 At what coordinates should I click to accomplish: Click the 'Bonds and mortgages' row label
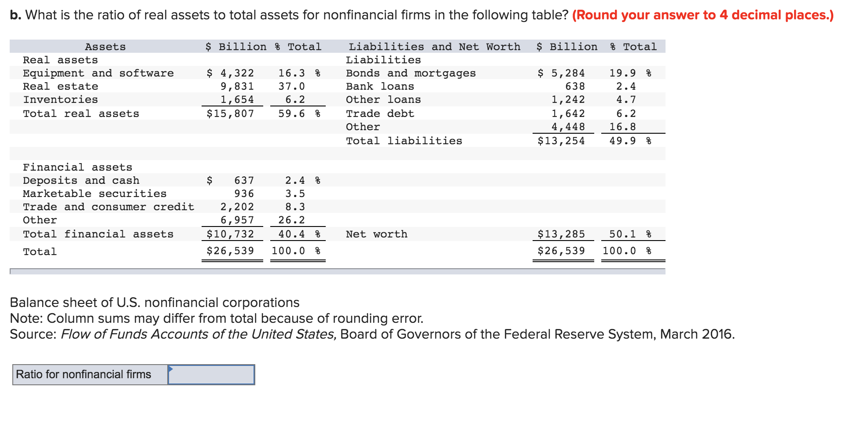pyautogui.click(x=411, y=73)
